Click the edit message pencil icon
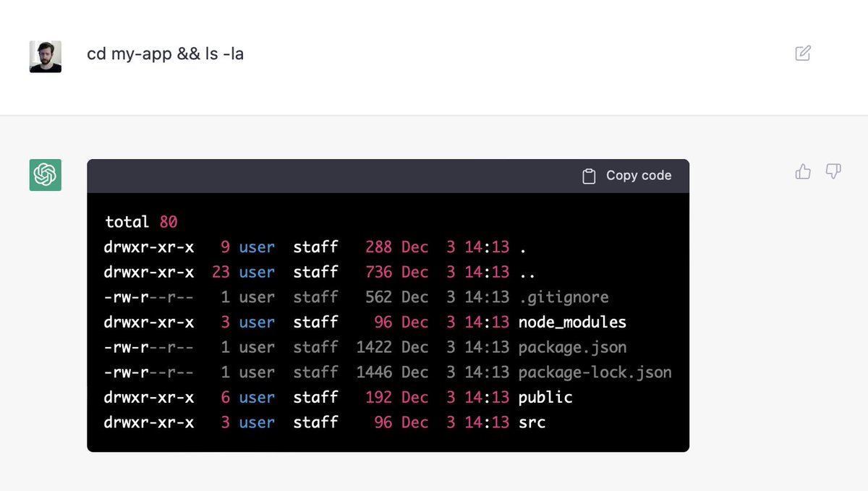Screen dimensions: 868x491 pyautogui.click(x=803, y=53)
